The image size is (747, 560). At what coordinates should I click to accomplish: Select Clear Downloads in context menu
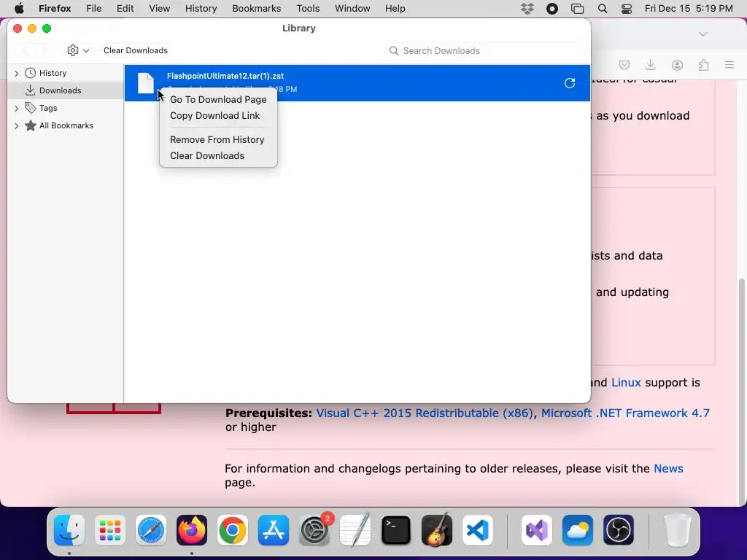pyautogui.click(x=207, y=156)
